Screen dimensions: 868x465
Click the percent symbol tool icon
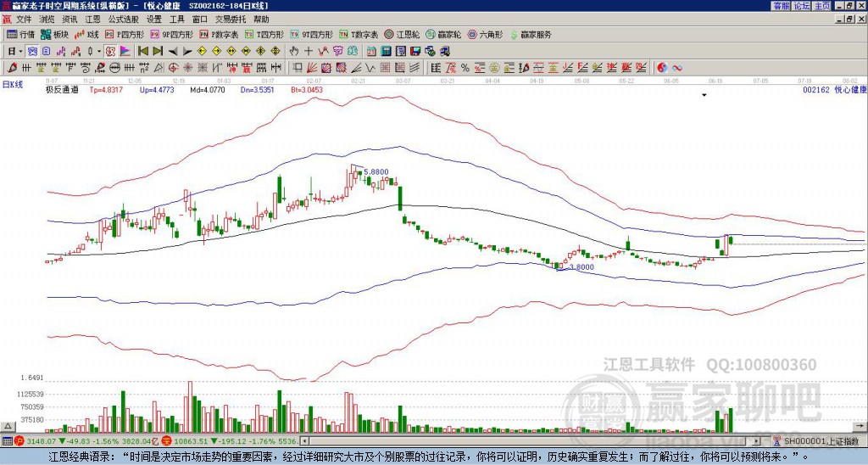(x=465, y=68)
